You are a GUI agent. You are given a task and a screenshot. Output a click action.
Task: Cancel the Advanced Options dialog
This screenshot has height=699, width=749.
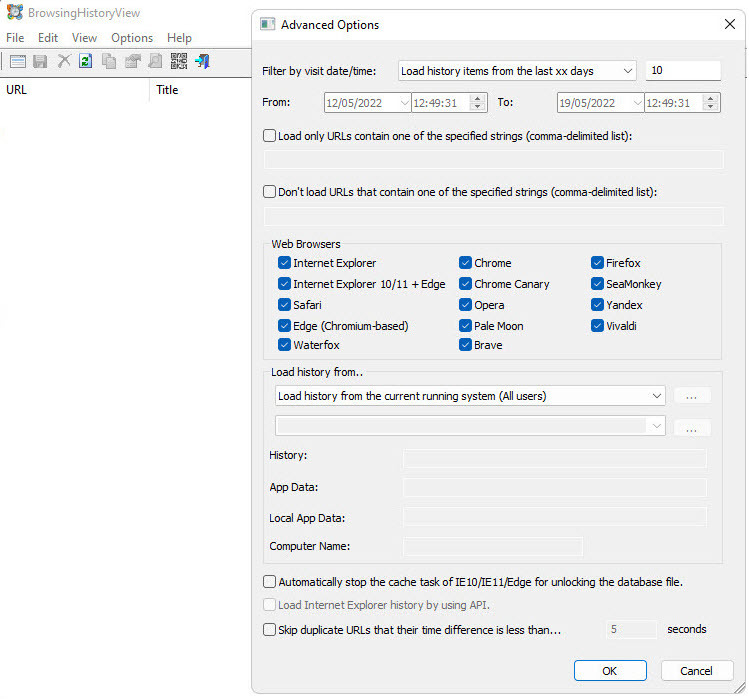tap(696, 671)
